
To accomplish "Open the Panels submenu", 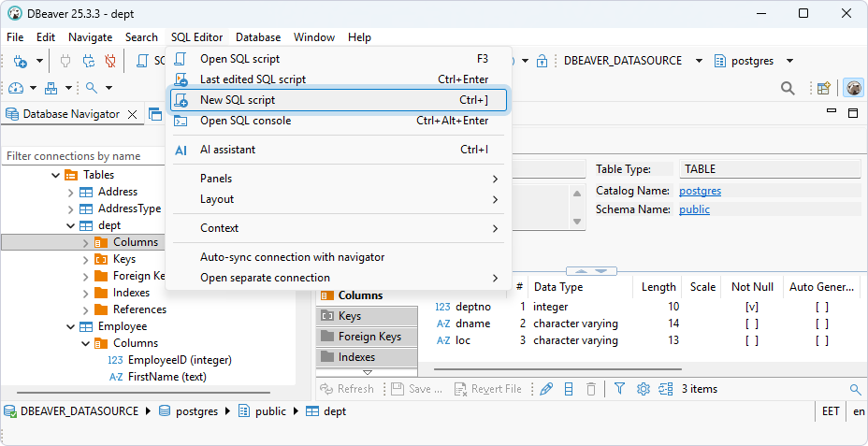I will 339,179.
